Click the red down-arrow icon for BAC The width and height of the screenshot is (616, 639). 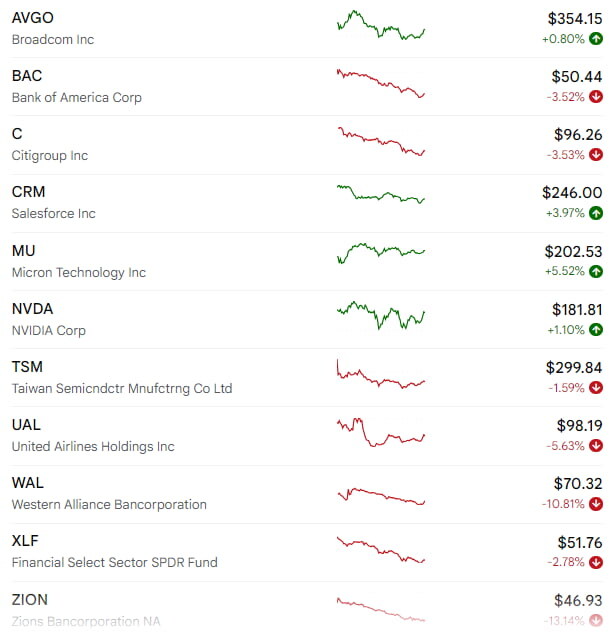[596, 97]
